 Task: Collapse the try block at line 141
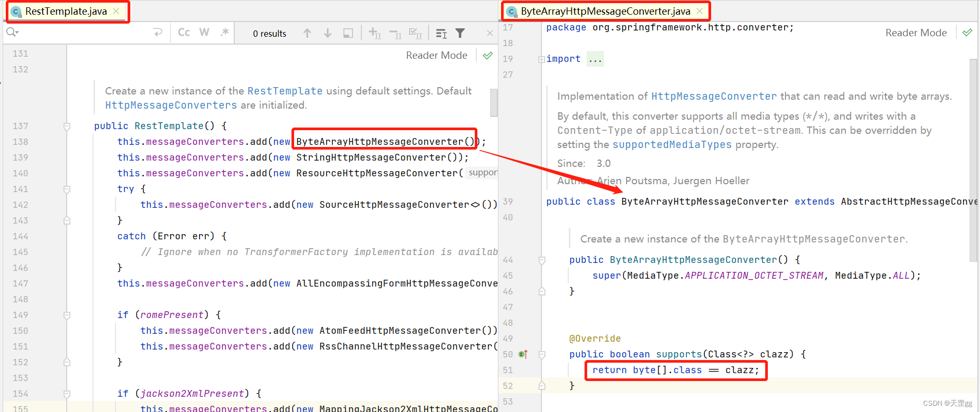[x=67, y=189]
